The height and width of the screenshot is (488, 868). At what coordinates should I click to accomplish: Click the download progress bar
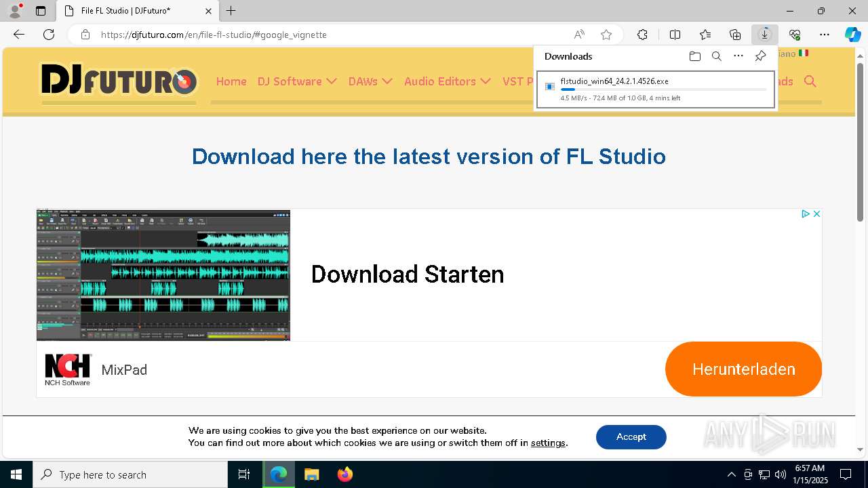pos(663,89)
